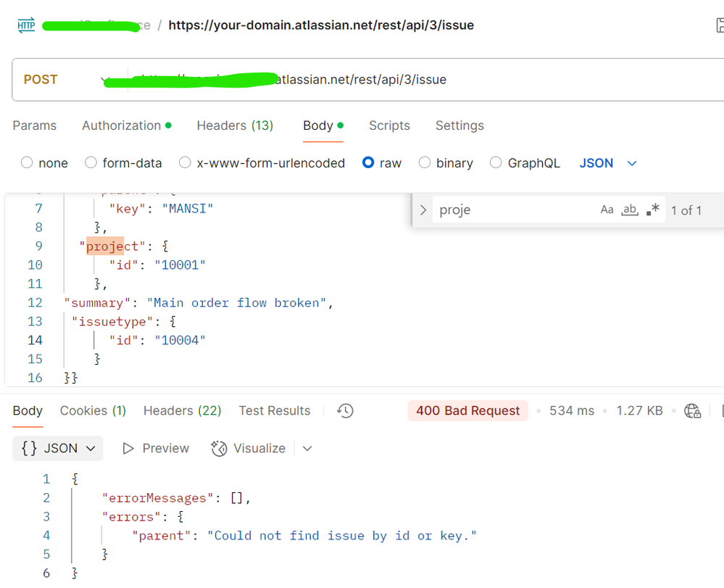
Task: Open the Scripts tab
Action: tap(389, 125)
